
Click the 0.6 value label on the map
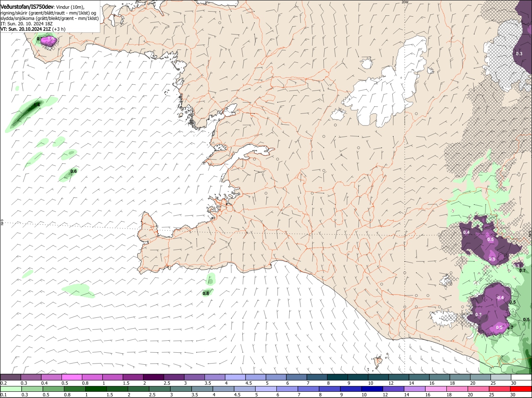[74, 171]
